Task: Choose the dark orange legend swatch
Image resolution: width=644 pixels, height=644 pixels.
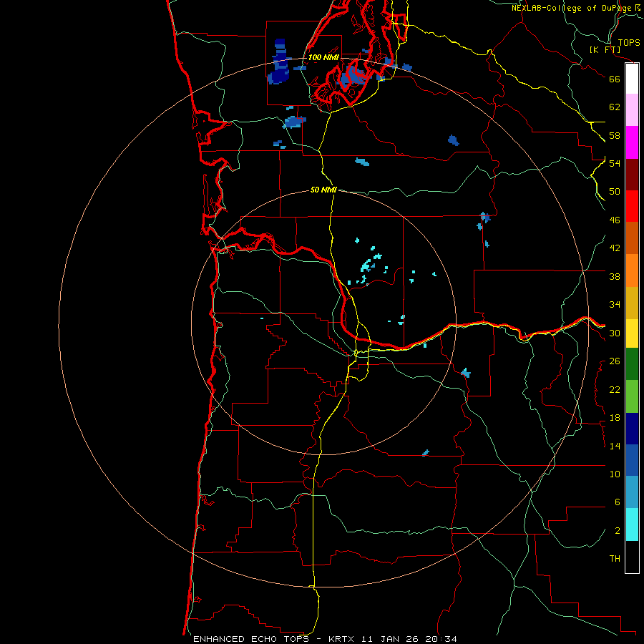Action: (x=632, y=238)
